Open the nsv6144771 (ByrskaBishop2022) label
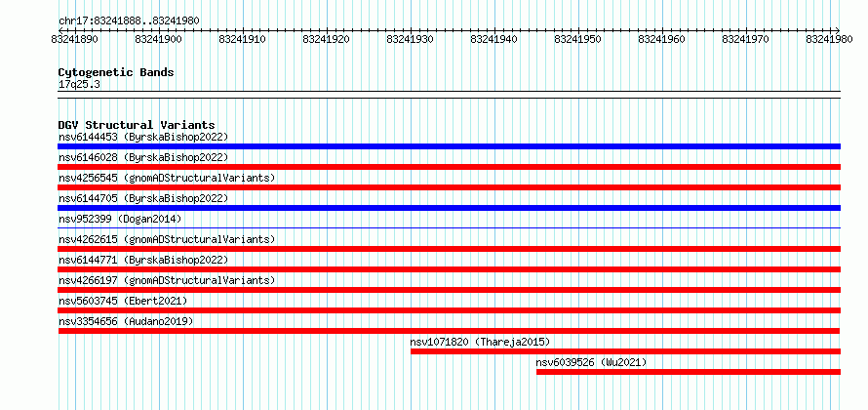868x410 pixels. coord(143,260)
